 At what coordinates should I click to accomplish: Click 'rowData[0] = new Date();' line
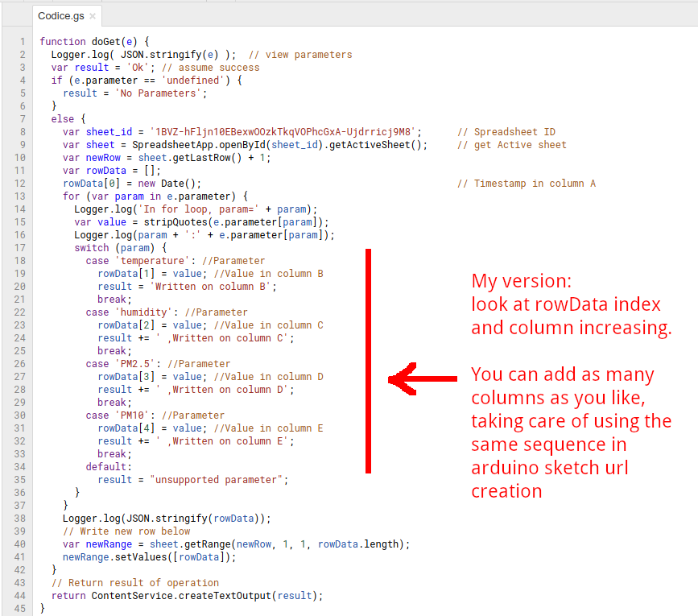(132, 184)
